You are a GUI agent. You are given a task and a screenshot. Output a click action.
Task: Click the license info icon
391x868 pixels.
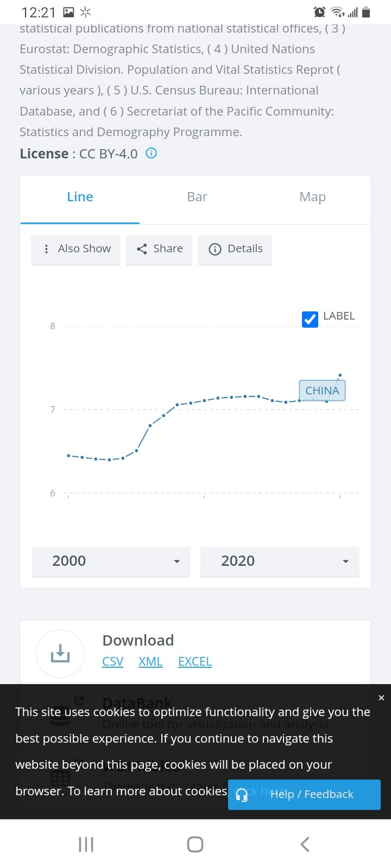pos(152,154)
